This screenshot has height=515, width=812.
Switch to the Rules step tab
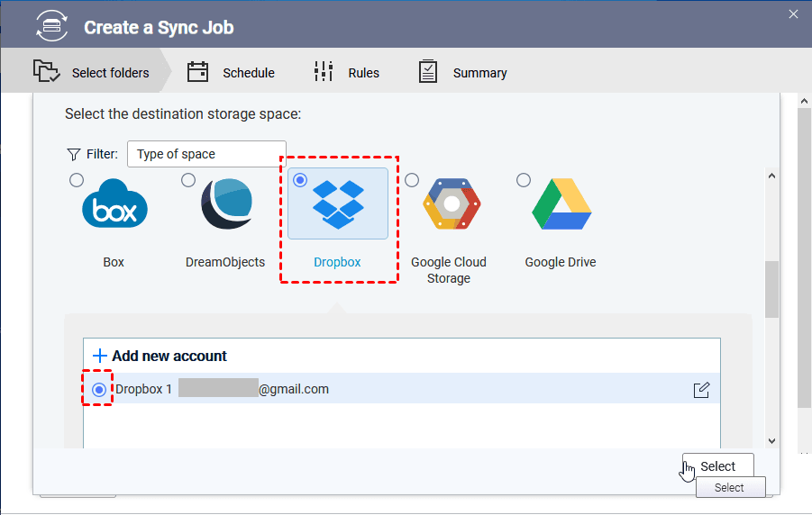tap(347, 73)
